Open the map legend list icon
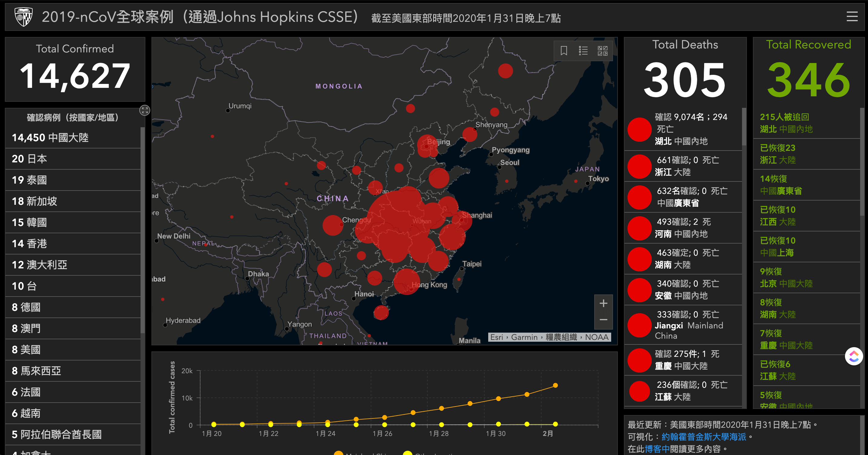Screen dimensions: 868x455 click(583, 51)
